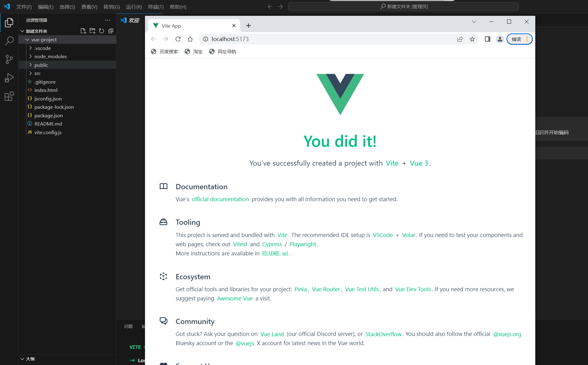Screen dimensions: 588x365
Task: Collapse the 新建文件夹 root folder
Action: click(x=22, y=31)
